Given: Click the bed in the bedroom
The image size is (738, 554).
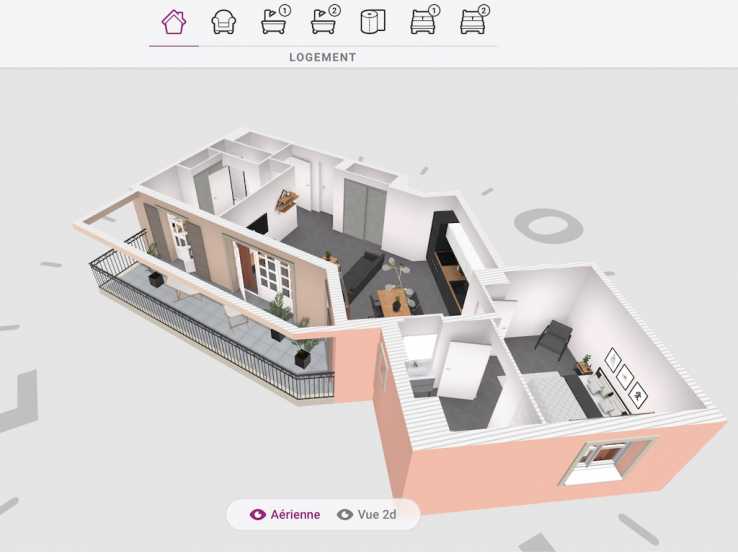Looking at the screenshot, I should [x=555, y=393].
